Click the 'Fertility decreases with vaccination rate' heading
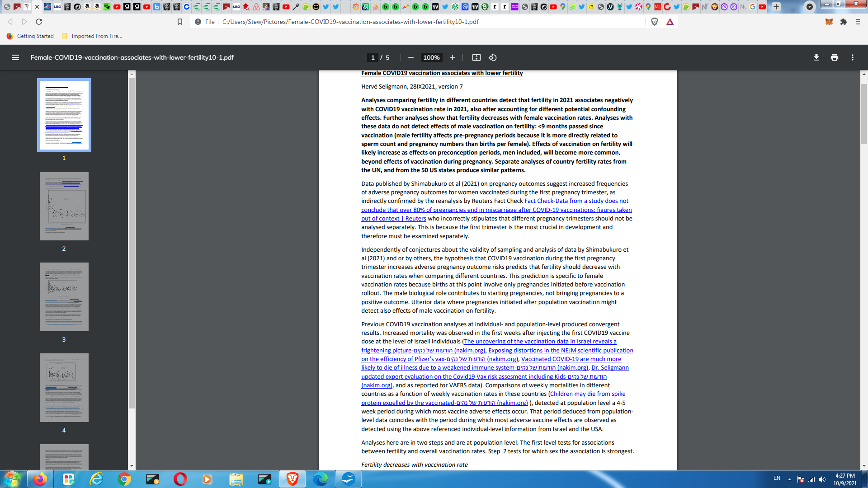The height and width of the screenshot is (488, 868). click(415, 465)
